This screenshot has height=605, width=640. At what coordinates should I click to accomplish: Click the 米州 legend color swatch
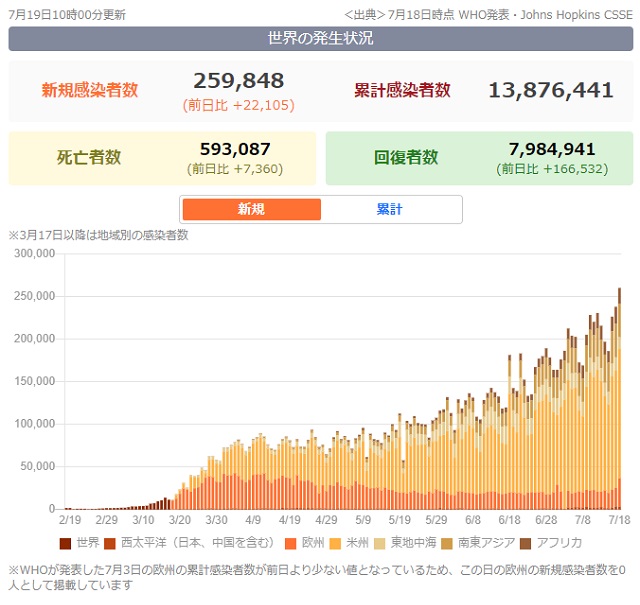tap(335, 543)
